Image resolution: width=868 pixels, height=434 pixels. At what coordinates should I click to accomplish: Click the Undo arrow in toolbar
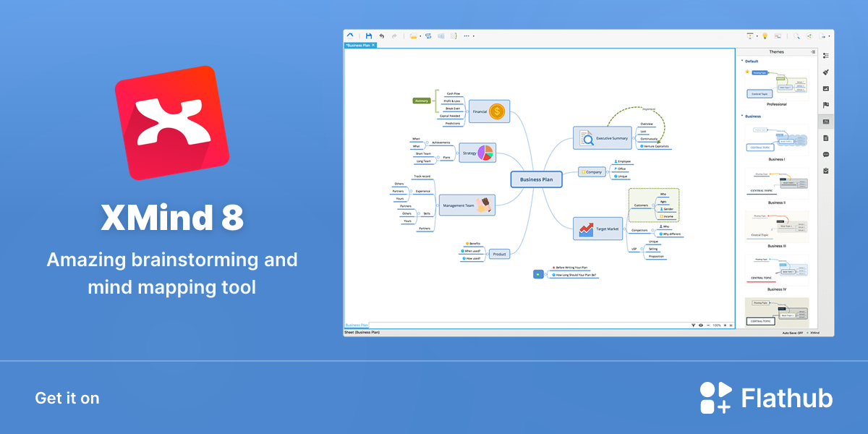pos(382,35)
